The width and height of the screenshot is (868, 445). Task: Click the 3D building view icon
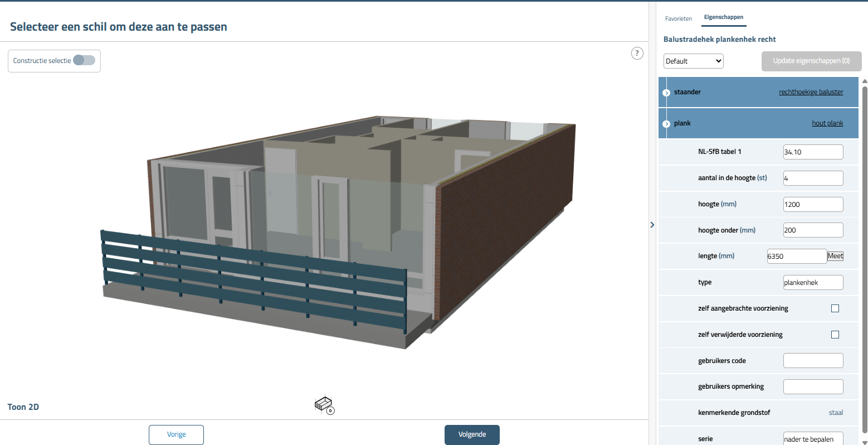coord(324,404)
